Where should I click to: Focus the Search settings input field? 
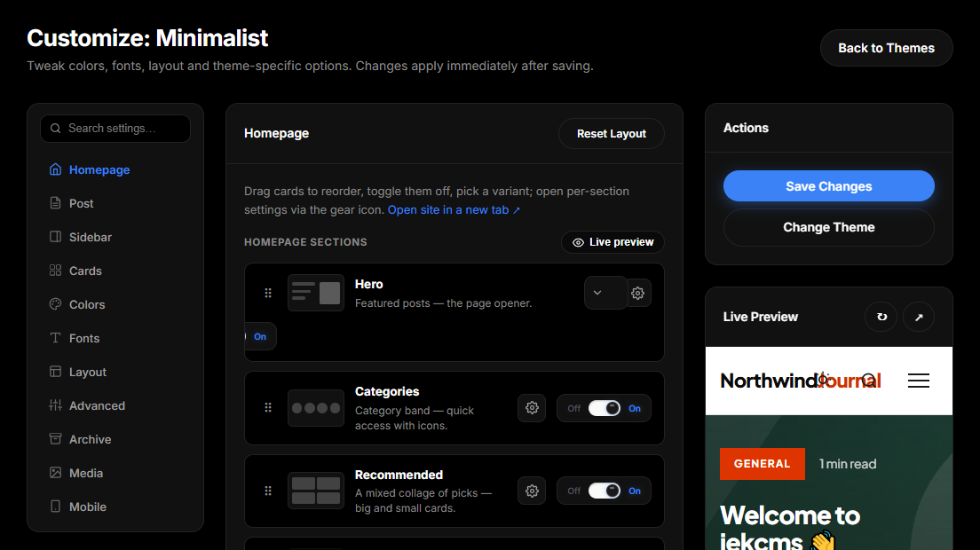[x=115, y=129]
